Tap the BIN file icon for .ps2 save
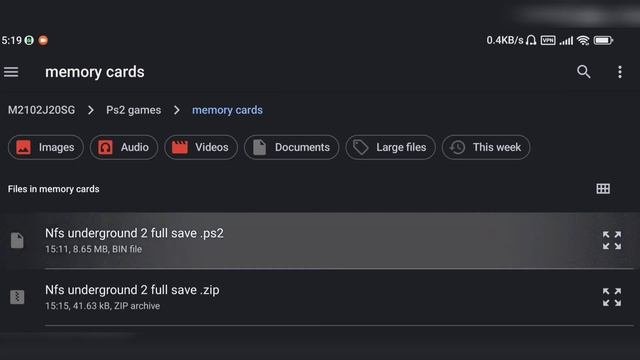640x360 pixels. (17, 240)
